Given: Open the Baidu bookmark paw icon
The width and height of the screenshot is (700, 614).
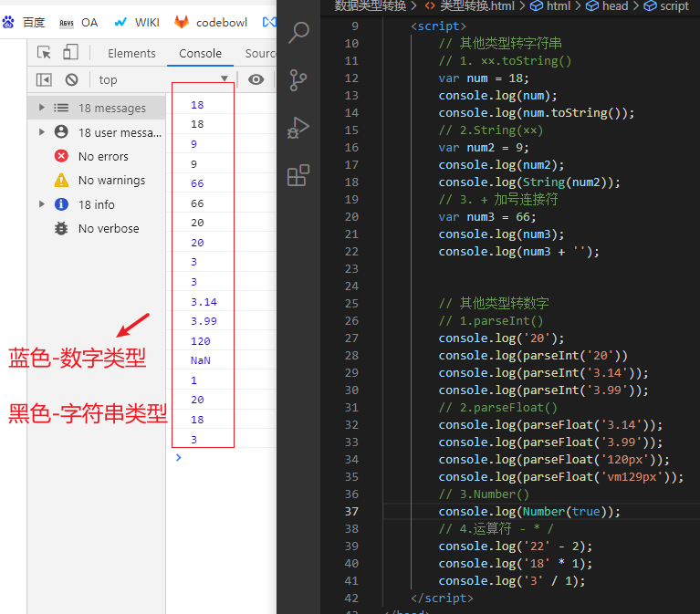Looking at the screenshot, I should pyautogui.click(x=8, y=22).
